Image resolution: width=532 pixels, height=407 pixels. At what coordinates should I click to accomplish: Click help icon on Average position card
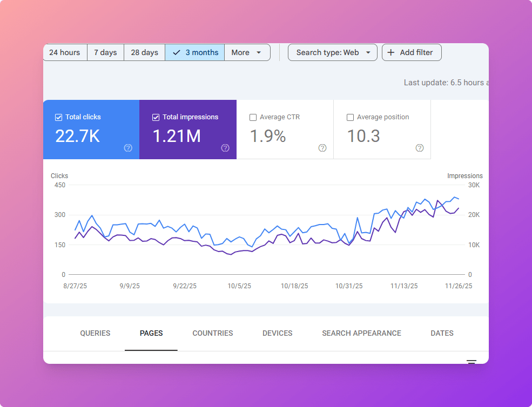[420, 148]
